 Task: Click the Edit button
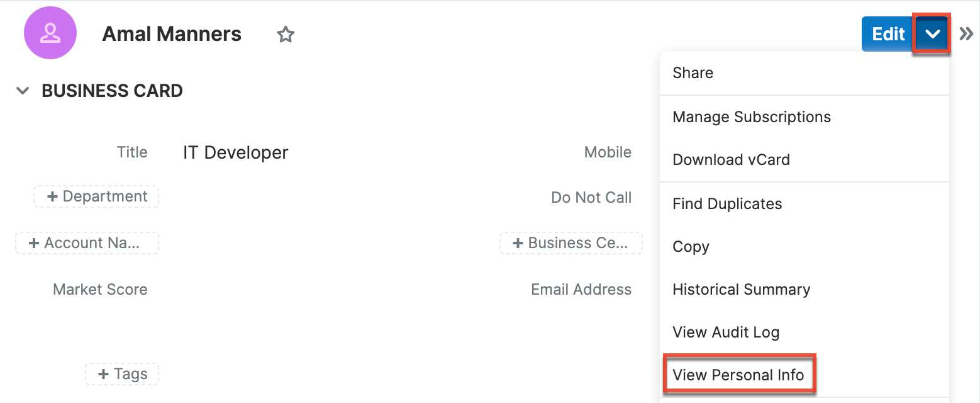(887, 34)
